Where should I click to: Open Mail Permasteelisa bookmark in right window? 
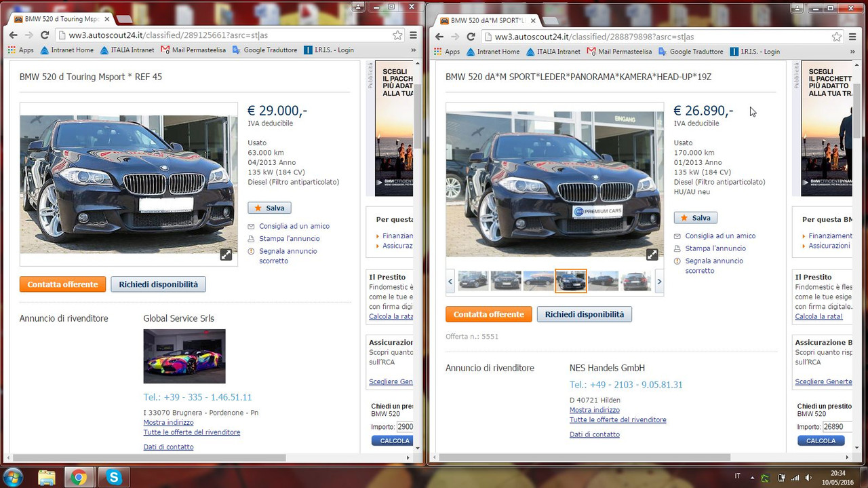[619, 52]
